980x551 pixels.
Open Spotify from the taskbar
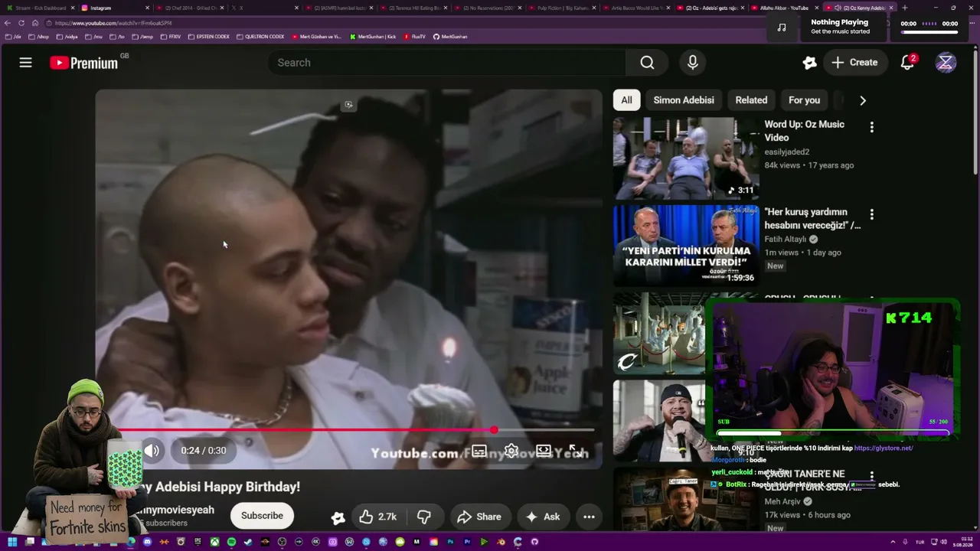(x=231, y=542)
